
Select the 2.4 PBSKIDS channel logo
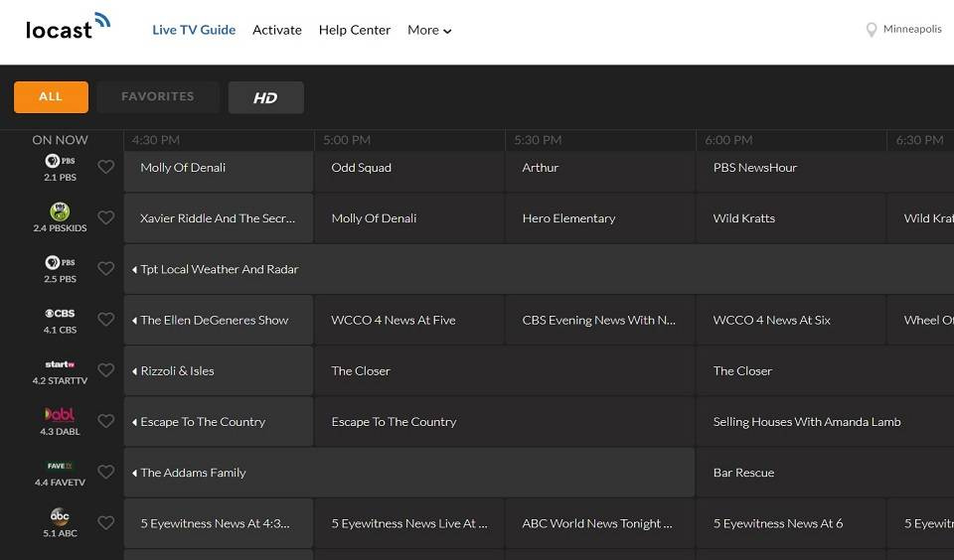(x=60, y=211)
